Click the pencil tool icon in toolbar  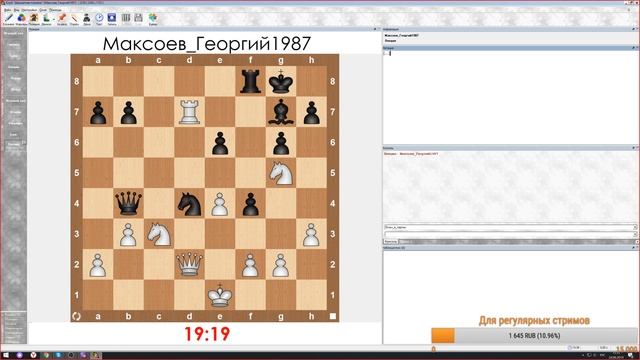9,18
